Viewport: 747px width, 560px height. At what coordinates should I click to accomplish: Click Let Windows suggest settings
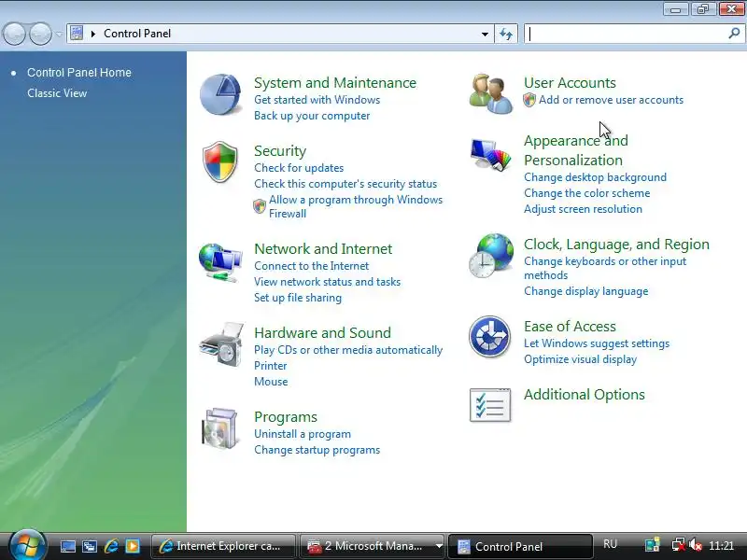[597, 343]
